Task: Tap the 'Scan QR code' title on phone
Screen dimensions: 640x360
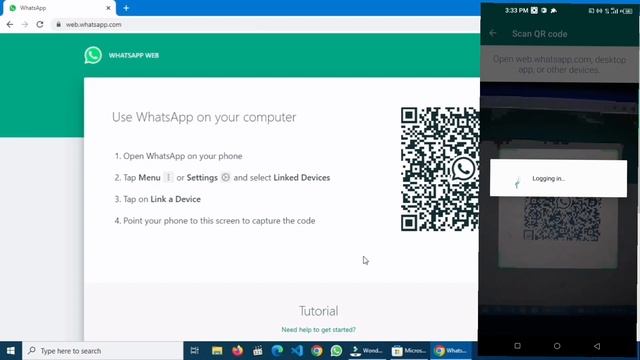Action: pos(540,34)
